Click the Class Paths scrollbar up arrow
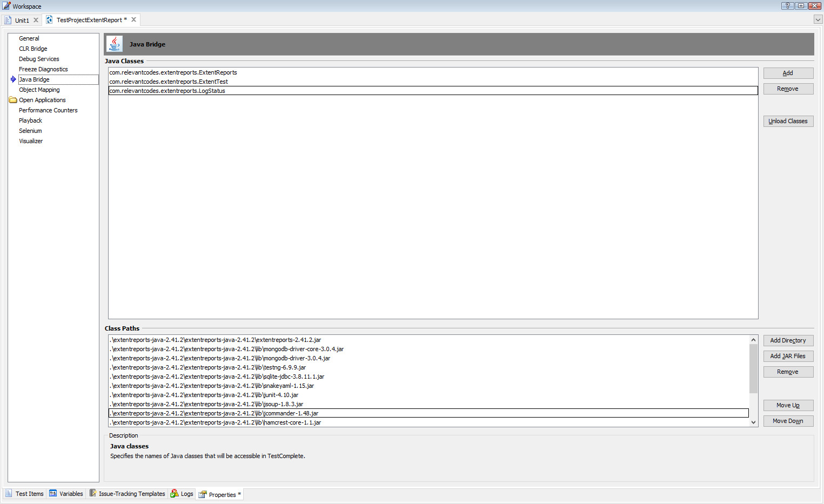 coord(753,339)
